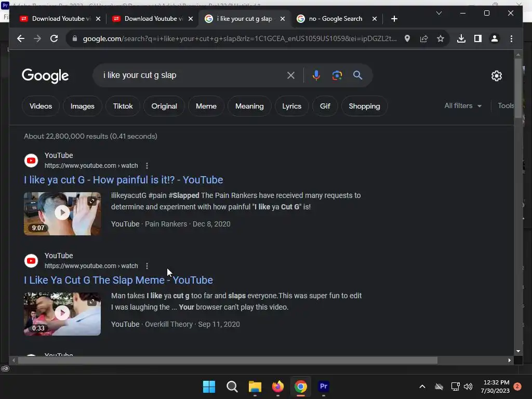The image size is (532, 399).
Task: Play the 9:07 video thumbnail
Action: coord(62,214)
